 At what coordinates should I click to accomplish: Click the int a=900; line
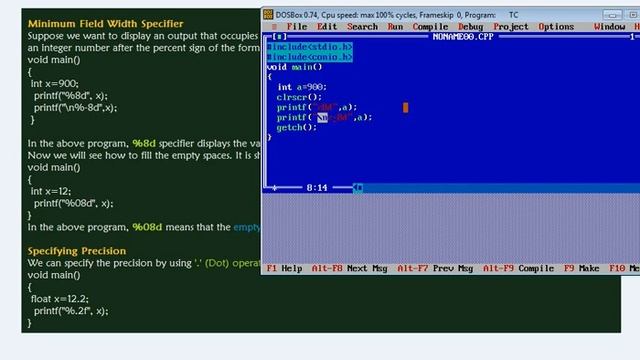pos(302,87)
